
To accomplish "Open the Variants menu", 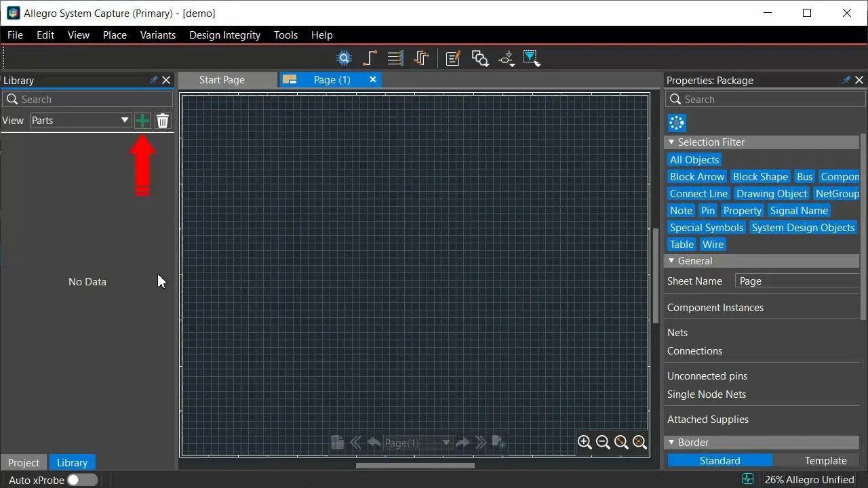I will coord(158,35).
